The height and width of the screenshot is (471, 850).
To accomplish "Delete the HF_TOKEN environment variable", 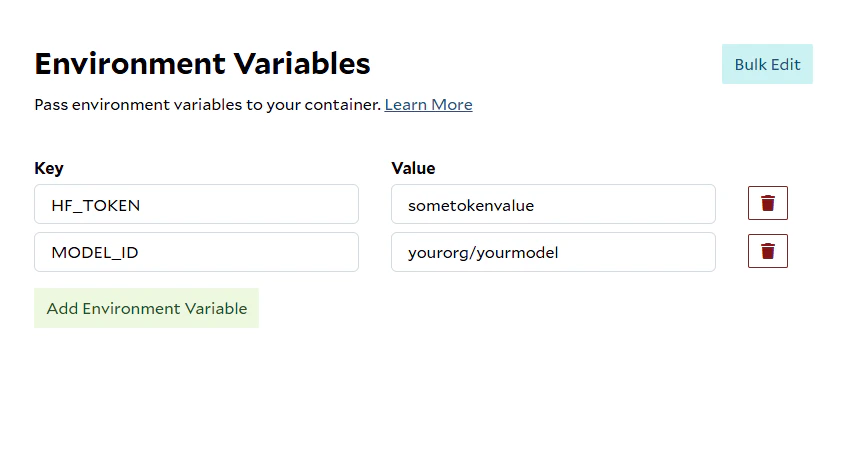I will pos(767,203).
